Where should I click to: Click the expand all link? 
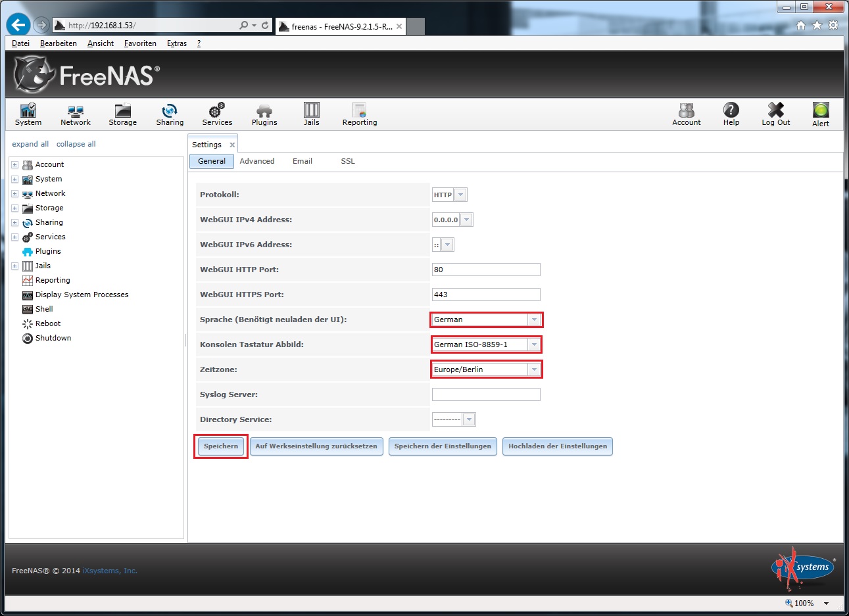click(x=30, y=144)
